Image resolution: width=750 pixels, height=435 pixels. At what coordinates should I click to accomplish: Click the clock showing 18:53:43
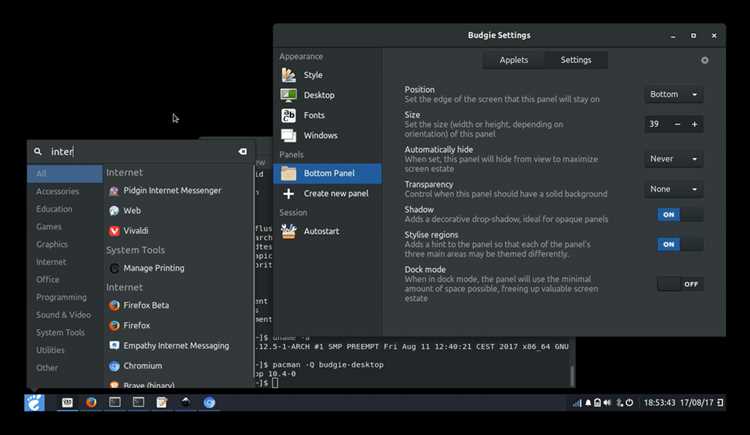659,403
